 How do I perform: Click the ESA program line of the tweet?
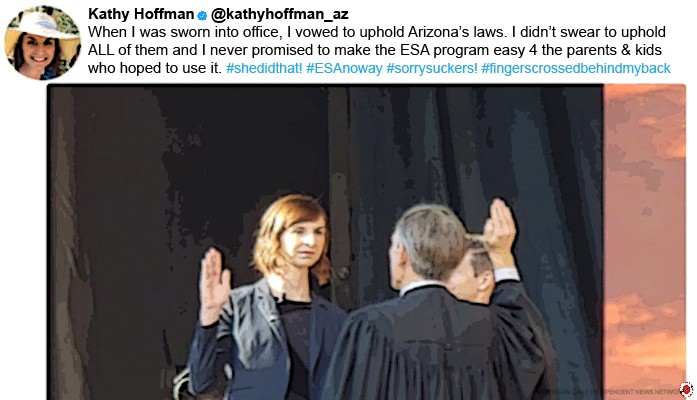click(x=375, y=50)
